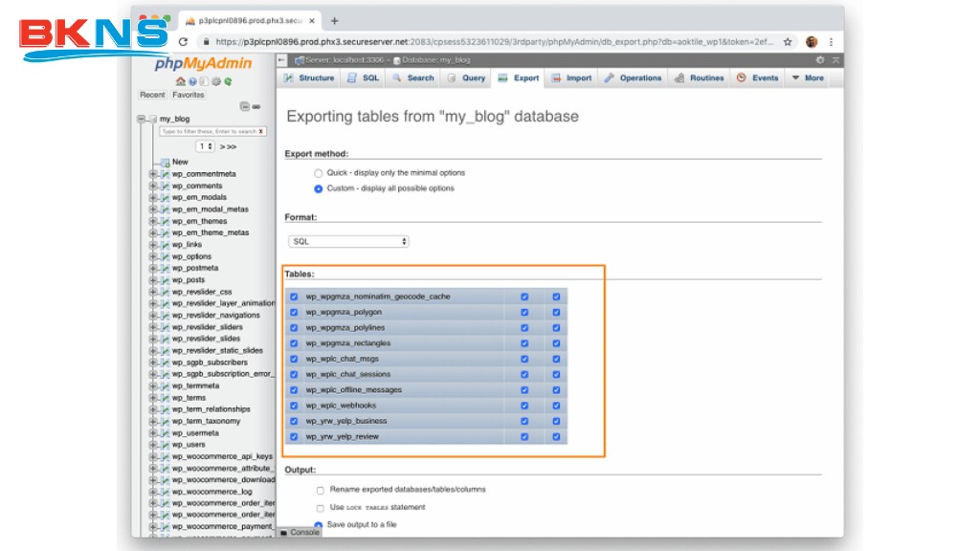Check the Use LOCK TABLES statement option
The height and width of the screenshot is (551, 980).
320,508
